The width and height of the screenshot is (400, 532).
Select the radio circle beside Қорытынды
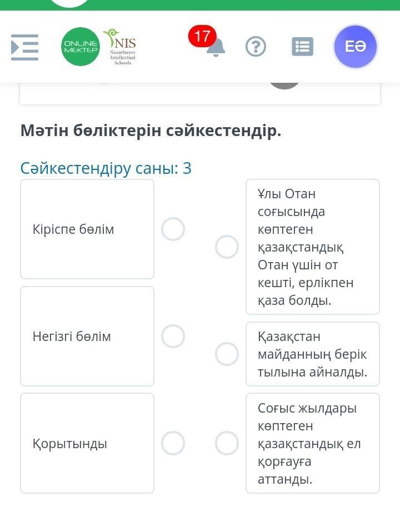(173, 443)
